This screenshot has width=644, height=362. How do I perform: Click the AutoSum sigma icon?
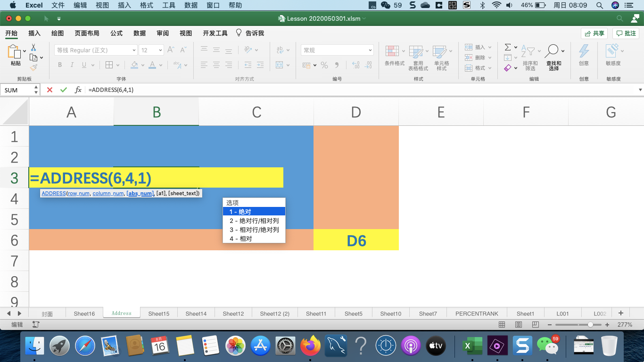508,47
